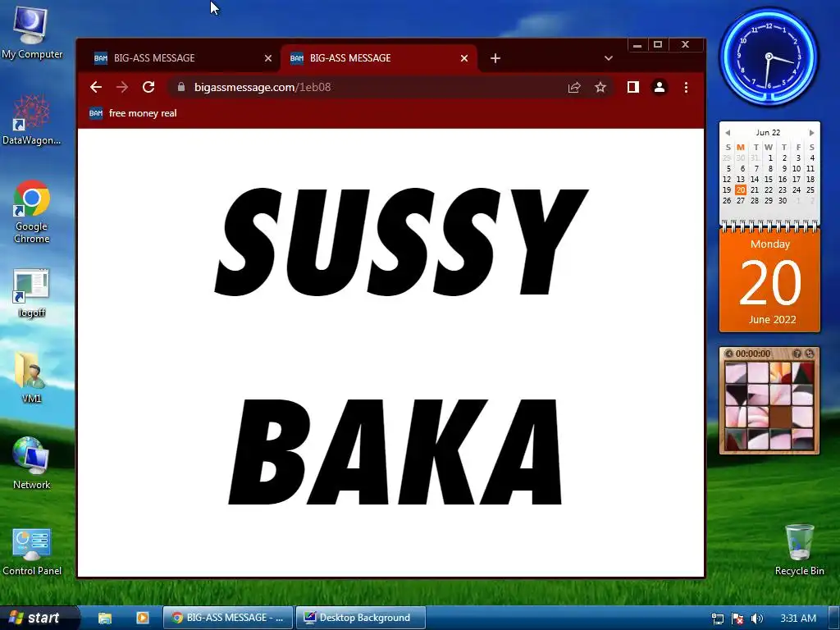Open the Start menu
The width and height of the screenshot is (840, 630).
tap(38, 618)
